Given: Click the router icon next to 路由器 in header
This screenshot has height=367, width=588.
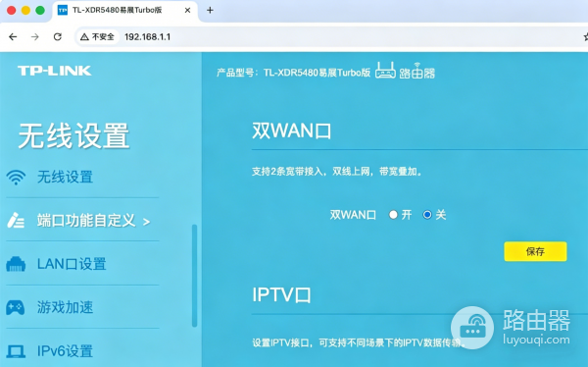Looking at the screenshot, I should 385,71.
